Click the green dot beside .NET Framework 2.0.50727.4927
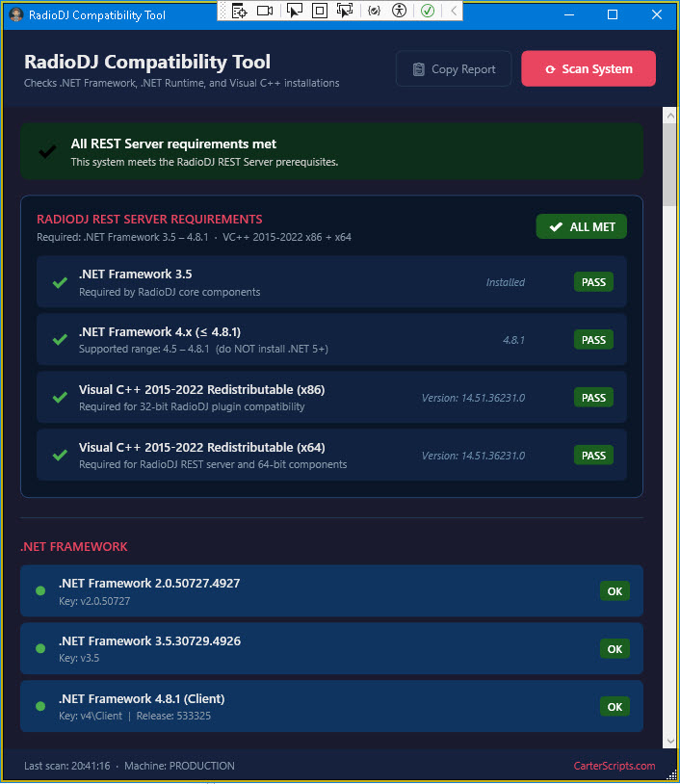 pyautogui.click(x=40, y=591)
